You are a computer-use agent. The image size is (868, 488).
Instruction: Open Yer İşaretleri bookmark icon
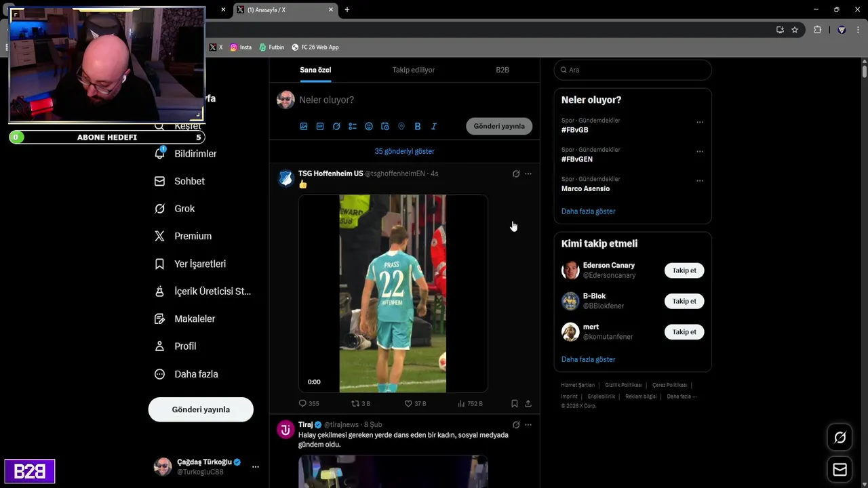(159, 264)
